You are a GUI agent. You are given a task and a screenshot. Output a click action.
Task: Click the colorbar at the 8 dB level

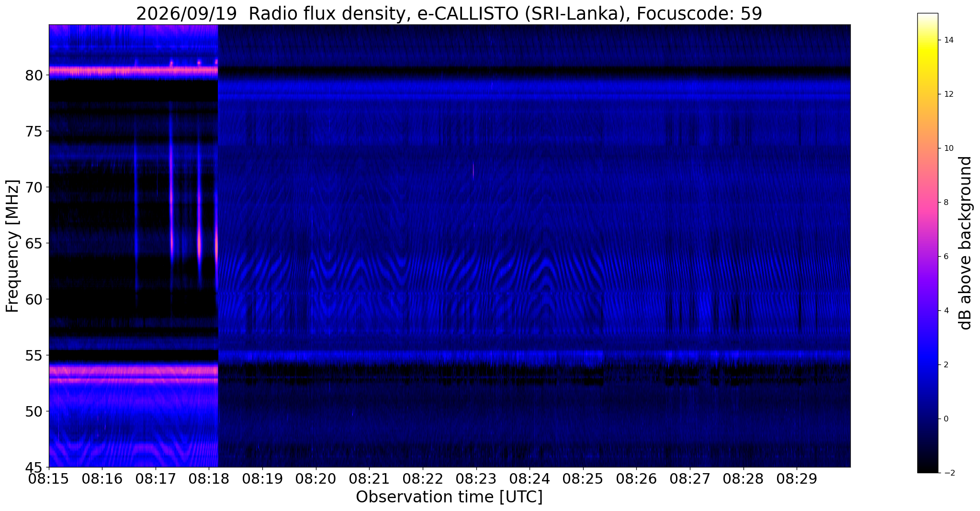927,202
